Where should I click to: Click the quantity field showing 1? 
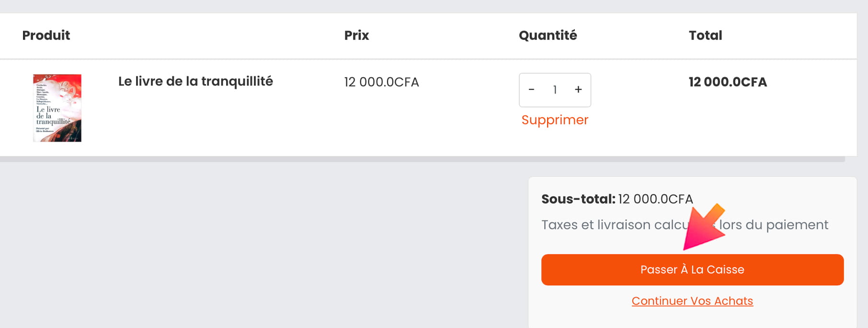[555, 90]
